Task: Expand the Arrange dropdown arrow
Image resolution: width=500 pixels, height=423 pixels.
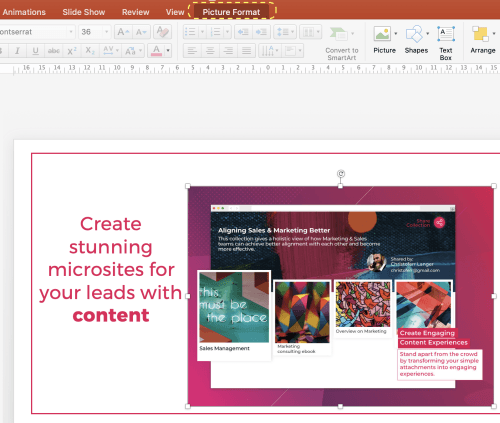Action: pyautogui.click(x=494, y=34)
